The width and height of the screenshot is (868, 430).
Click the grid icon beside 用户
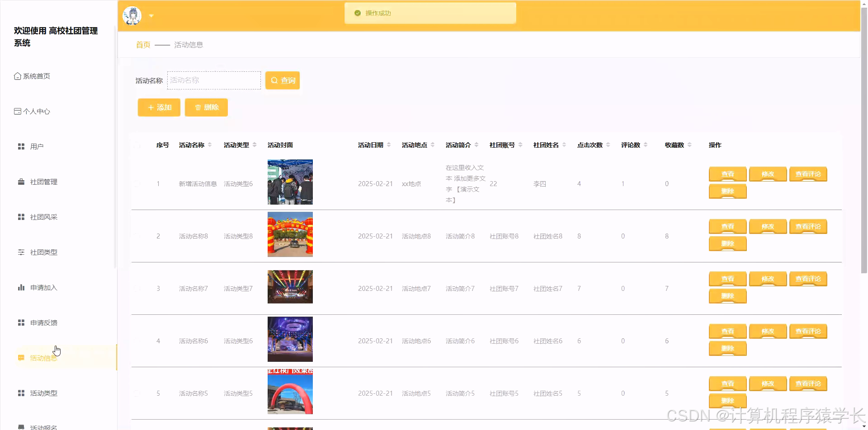pyautogui.click(x=21, y=146)
